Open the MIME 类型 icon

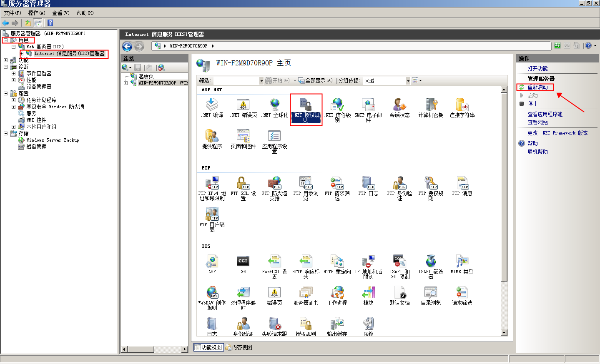(462, 264)
